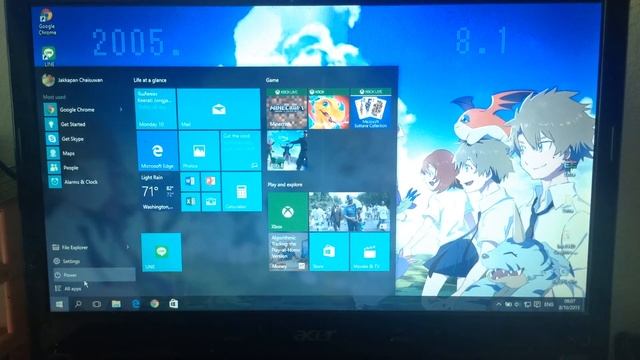This screenshot has height=360, width=640.
Task: Open the Movies & TV tile
Action: pyautogui.click(x=370, y=251)
